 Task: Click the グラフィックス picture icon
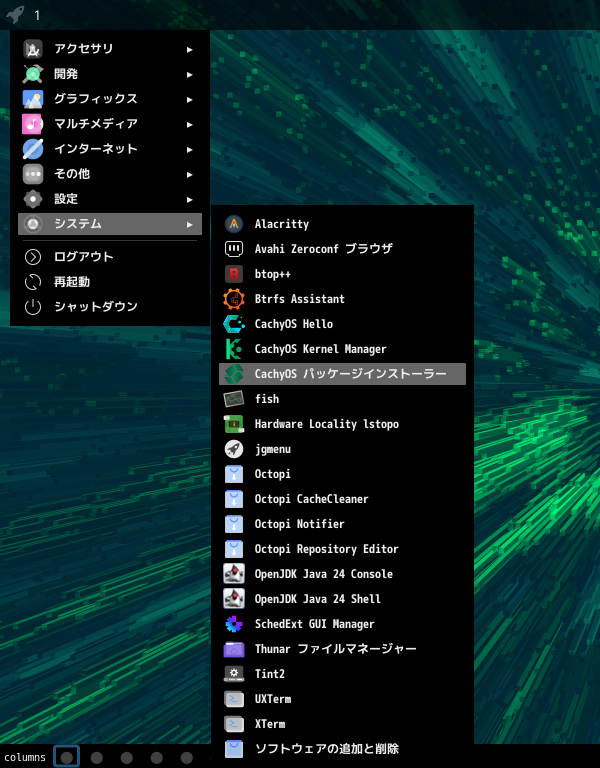33,99
